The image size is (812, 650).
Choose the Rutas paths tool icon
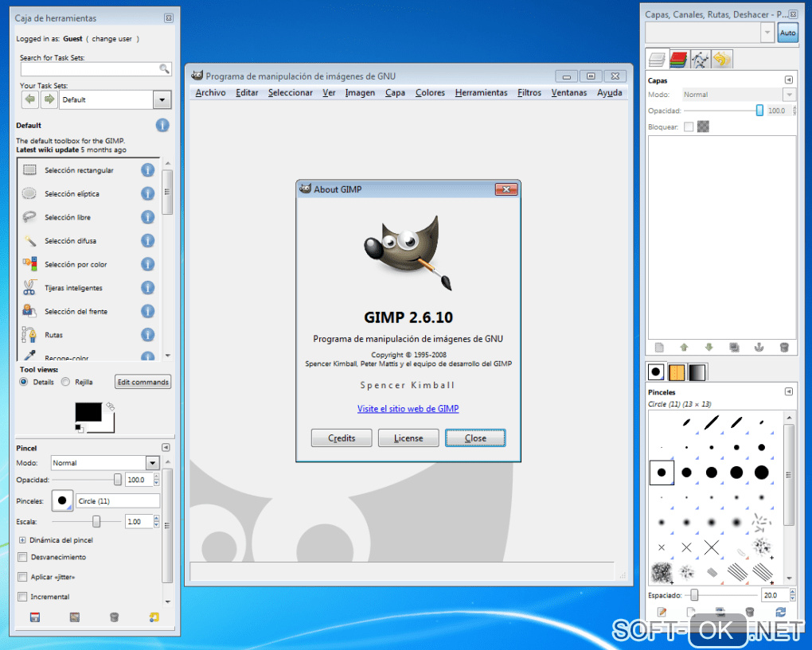coord(29,335)
